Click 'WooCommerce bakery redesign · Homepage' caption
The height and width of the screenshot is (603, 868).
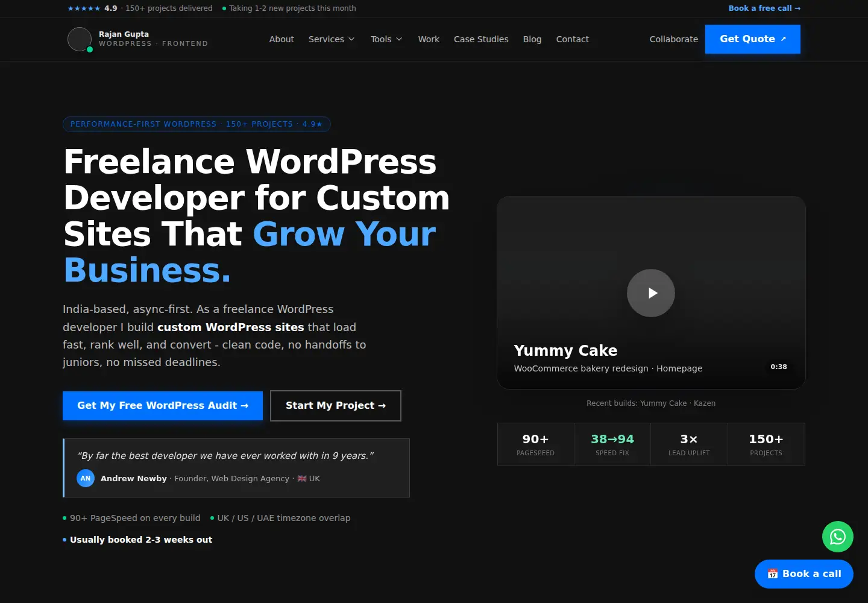pos(608,368)
